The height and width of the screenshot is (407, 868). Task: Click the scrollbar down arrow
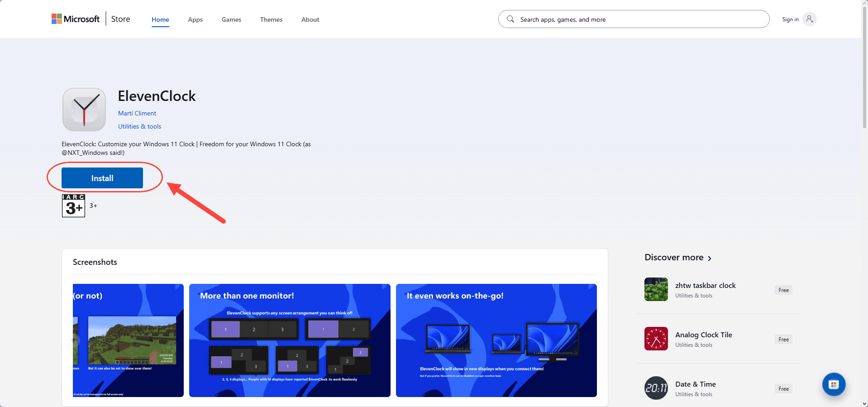(864, 403)
